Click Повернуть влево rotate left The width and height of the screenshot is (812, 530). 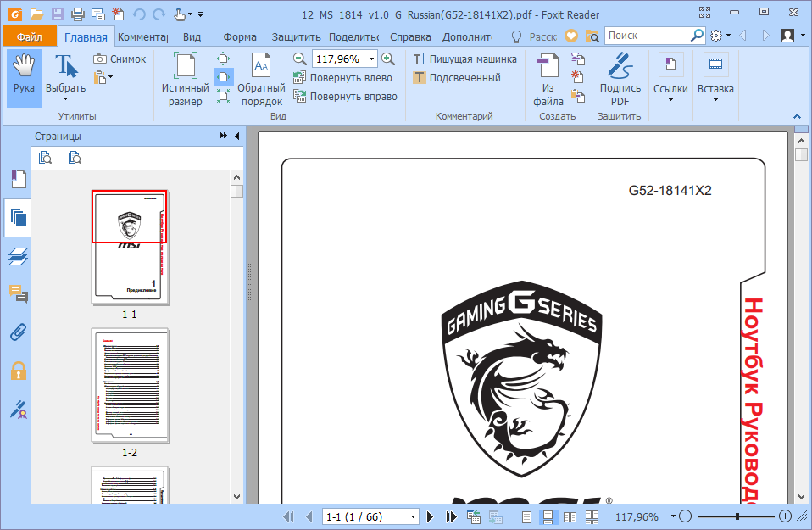pos(342,77)
